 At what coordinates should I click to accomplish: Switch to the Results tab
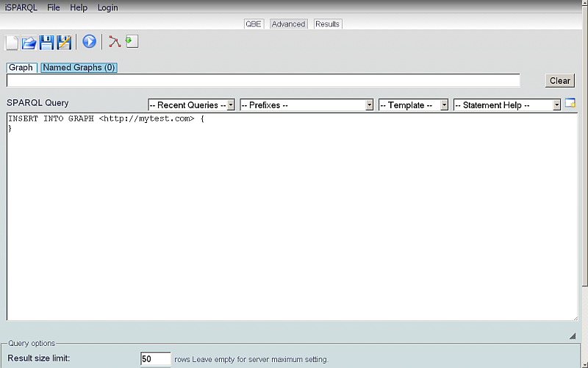(327, 24)
